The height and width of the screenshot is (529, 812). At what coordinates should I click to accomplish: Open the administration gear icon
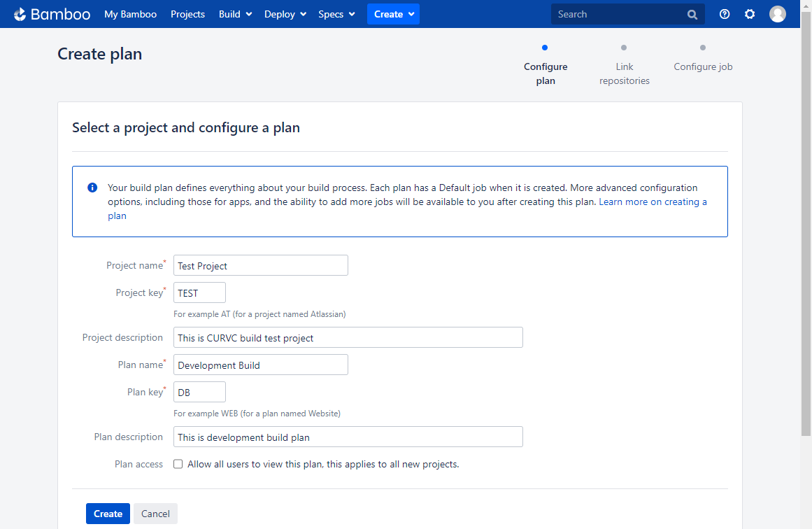749,14
